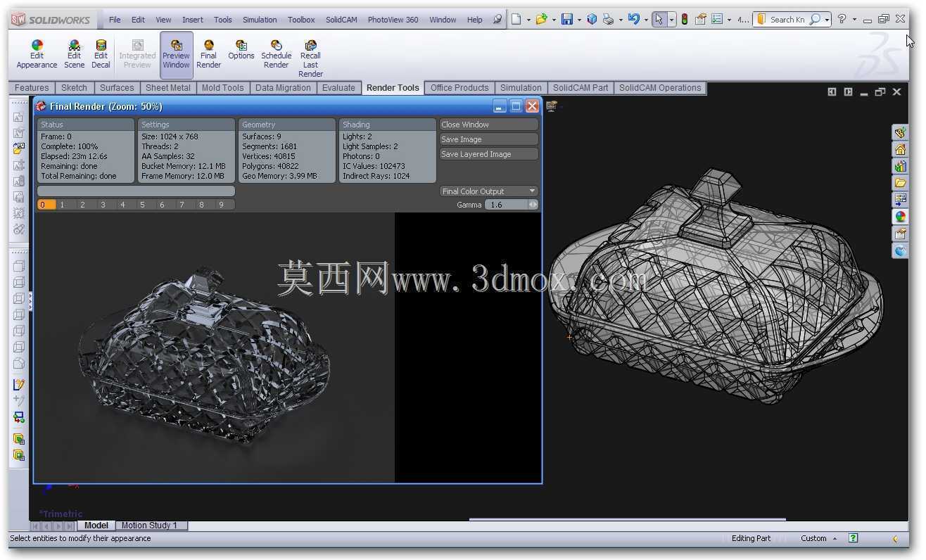The width and height of the screenshot is (926, 560).
Task: Click the New document icon
Action: pos(516,20)
